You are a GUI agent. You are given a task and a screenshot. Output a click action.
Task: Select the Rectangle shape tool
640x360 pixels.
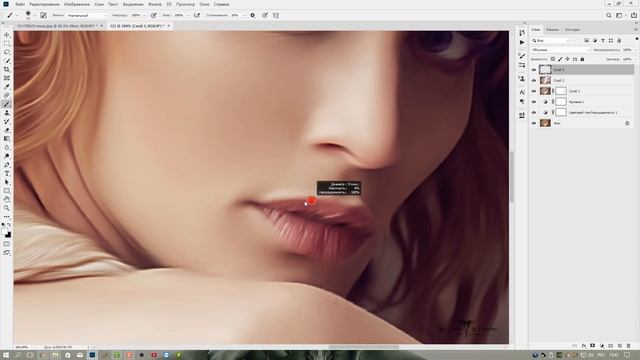(7, 191)
